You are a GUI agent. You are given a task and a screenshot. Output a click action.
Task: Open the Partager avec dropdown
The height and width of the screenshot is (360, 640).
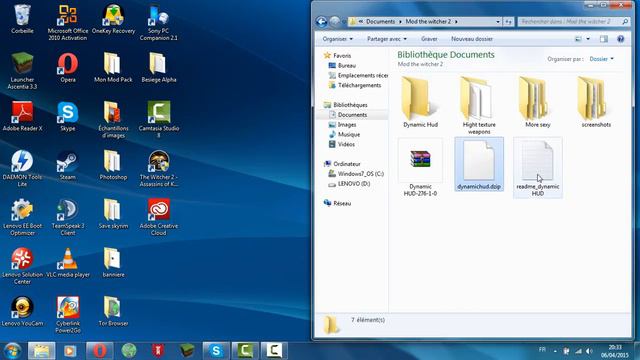(387, 39)
